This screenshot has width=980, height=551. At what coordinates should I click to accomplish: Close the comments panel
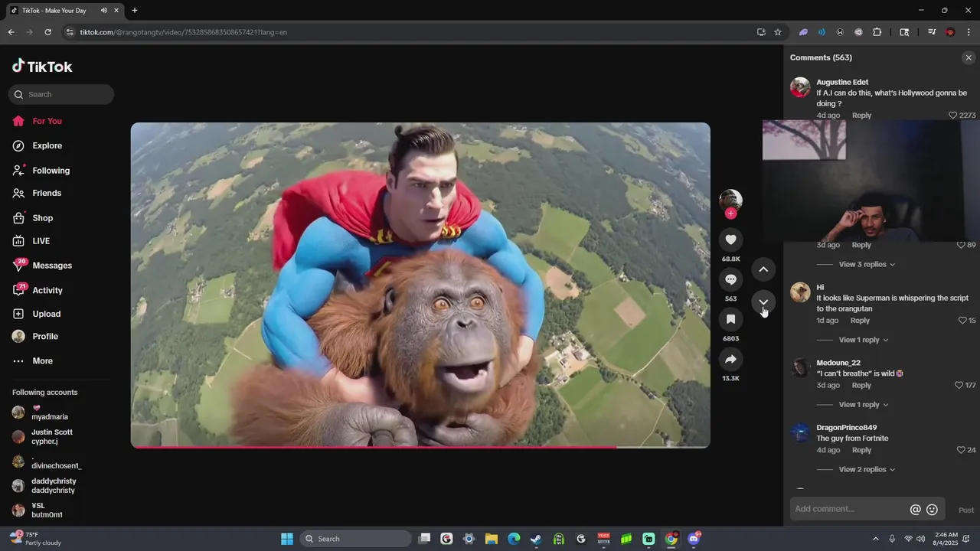[x=969, y=57]
